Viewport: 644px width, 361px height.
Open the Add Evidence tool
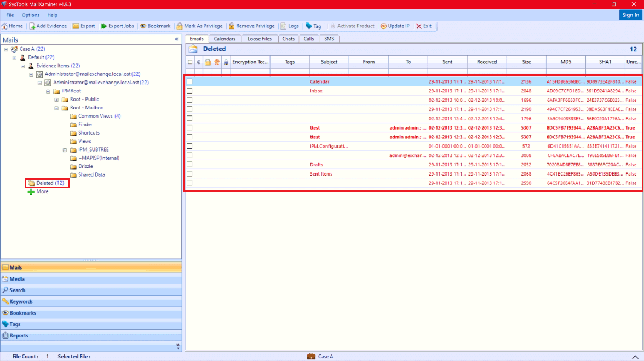(x=48, y=26)
